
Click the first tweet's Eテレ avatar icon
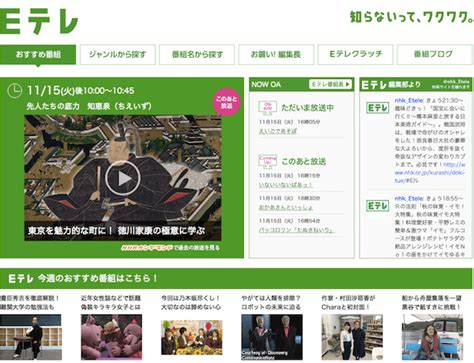[377, 108]
